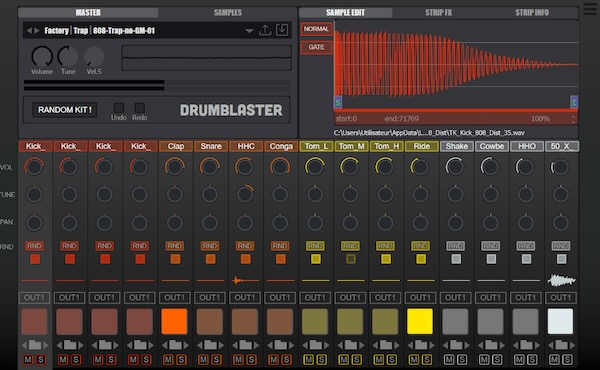
Task: Trigger the orange Clap pad
Action: pos(174,321)
